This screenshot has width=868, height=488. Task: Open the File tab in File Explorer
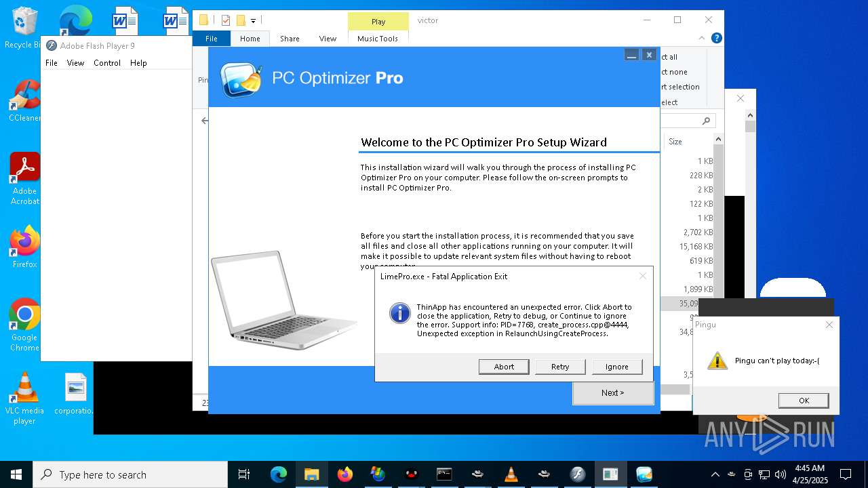point(212,39)
